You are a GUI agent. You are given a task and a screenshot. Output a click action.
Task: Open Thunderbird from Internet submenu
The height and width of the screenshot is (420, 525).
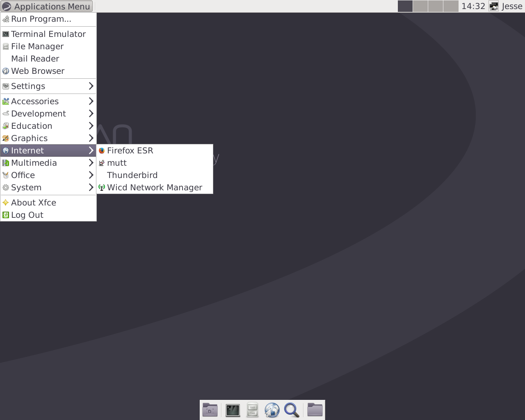coord(155,175)
